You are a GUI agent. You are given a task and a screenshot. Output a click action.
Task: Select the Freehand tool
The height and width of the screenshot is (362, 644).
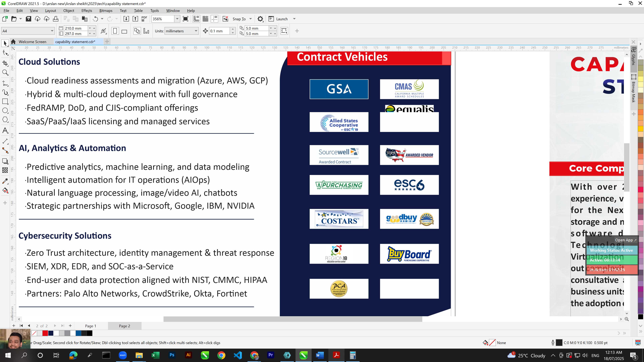(x=5, y=83)
